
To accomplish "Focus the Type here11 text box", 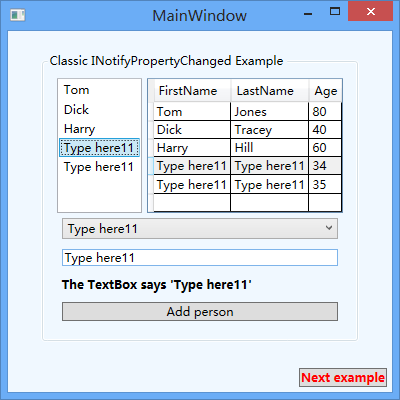I will pos(200,258).
